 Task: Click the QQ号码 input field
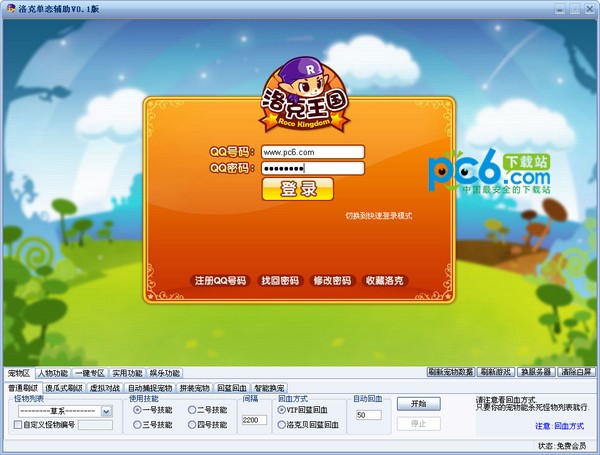tap(313, 152)
